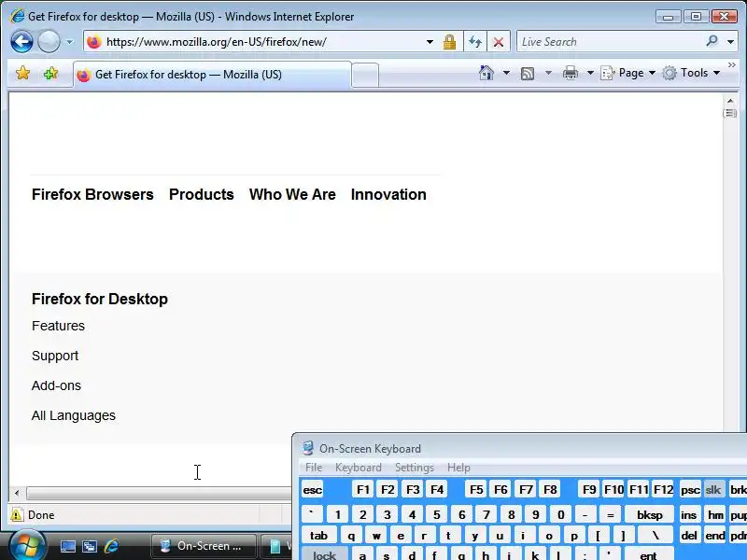Expand the feeds dropdown arrow
The width and height of the screenshot is (747, 560).
pos(548,73)
